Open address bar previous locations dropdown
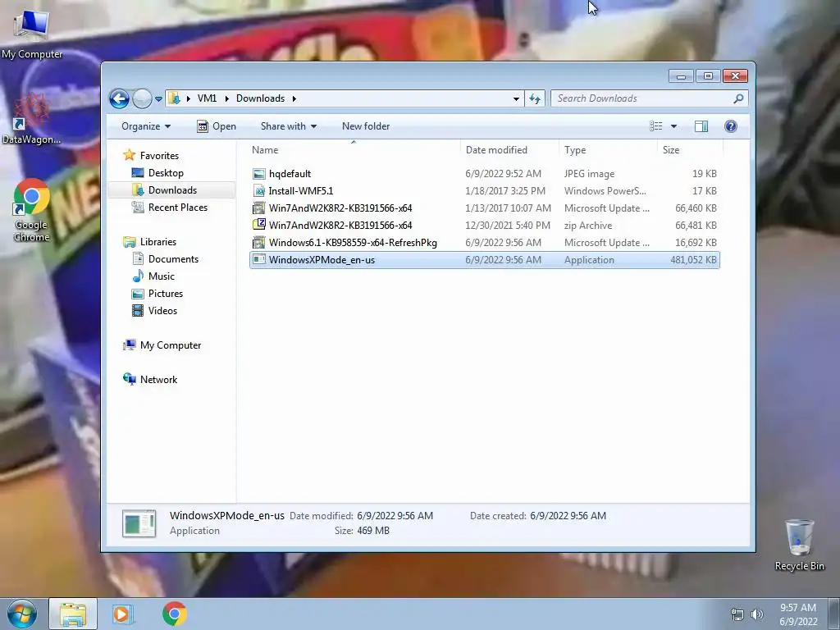The image size is (840, 630). (516, 98)
